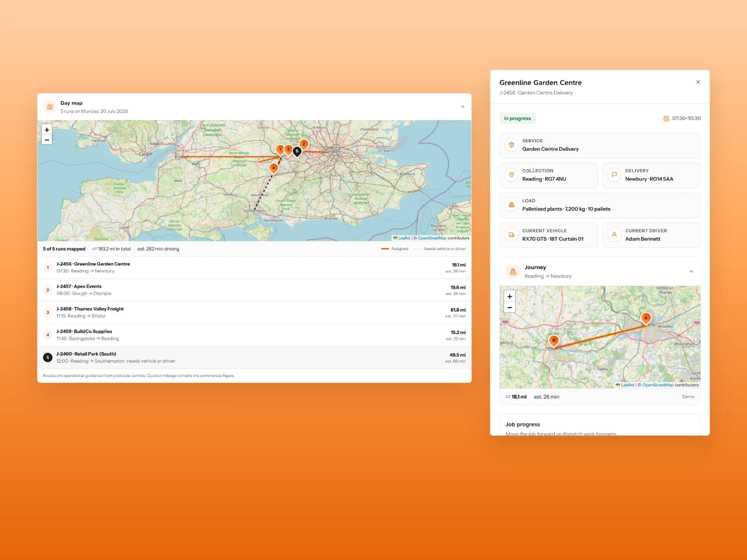Viewport: 747px width, 560px height.
Task: Click the black map marker 5
Action: [297, 152]
